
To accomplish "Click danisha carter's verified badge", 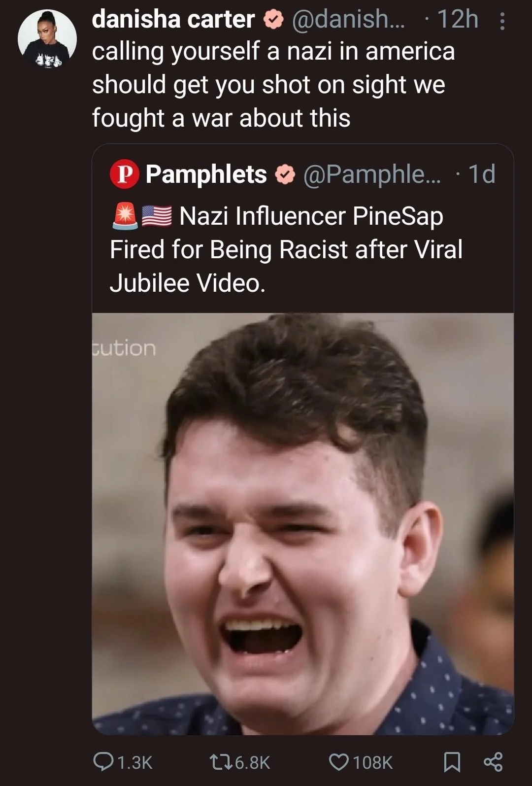I will pos(273,20).
